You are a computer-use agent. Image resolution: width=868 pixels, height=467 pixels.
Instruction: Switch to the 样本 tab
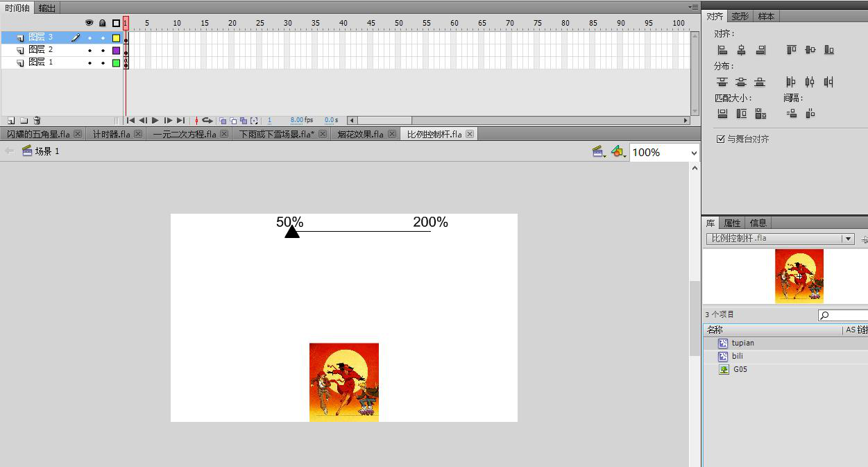766,17
